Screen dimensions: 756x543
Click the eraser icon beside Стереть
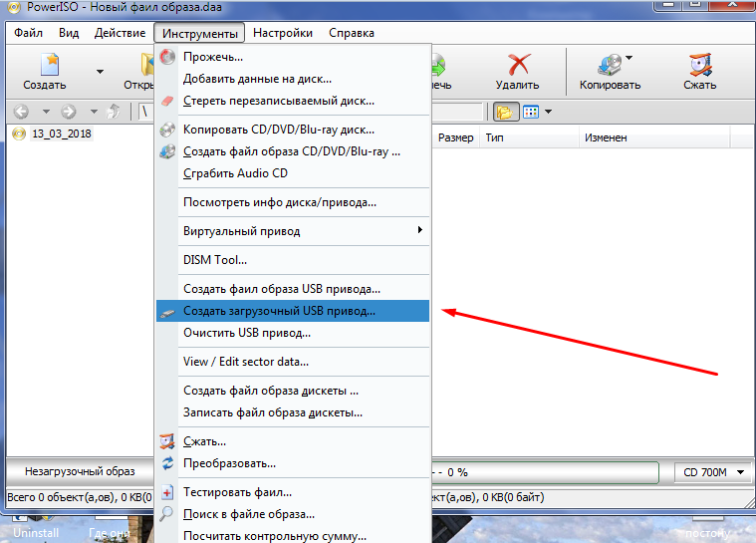coord(167,101)
